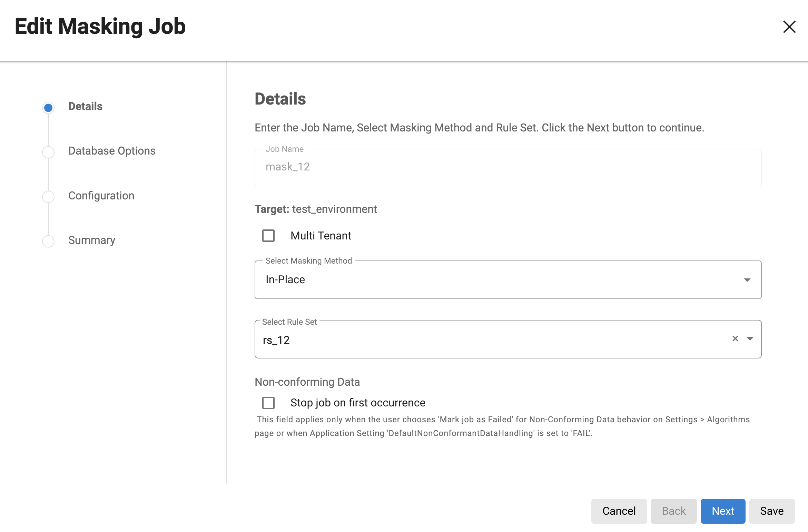Viewport: 808px width, 532px height.
Task: Switch to the Configuration step label
Action: [101, 196]
